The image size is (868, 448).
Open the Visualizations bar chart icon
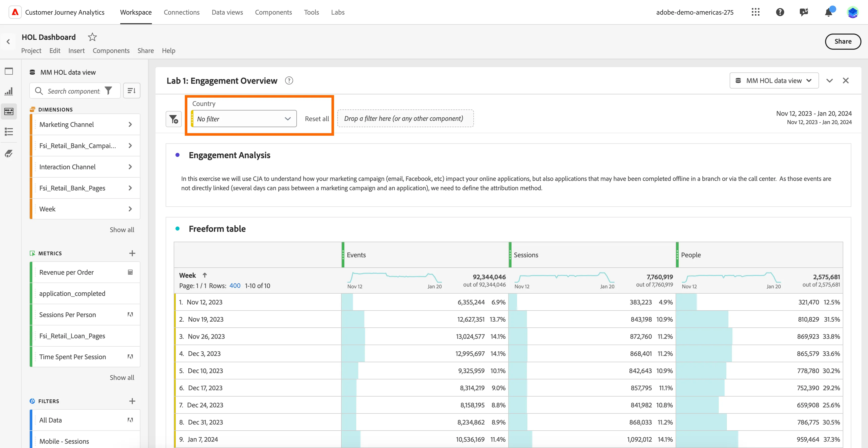point(9,91)
